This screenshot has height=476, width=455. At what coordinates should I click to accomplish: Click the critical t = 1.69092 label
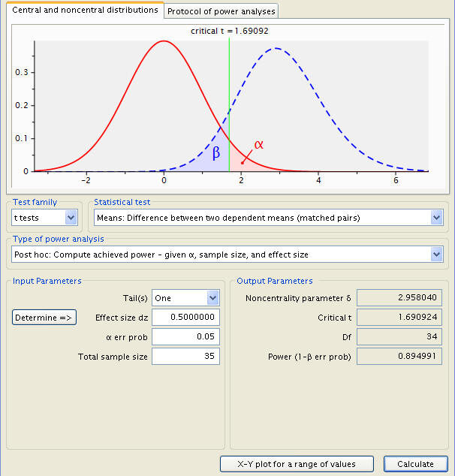(x=230, y=31)
